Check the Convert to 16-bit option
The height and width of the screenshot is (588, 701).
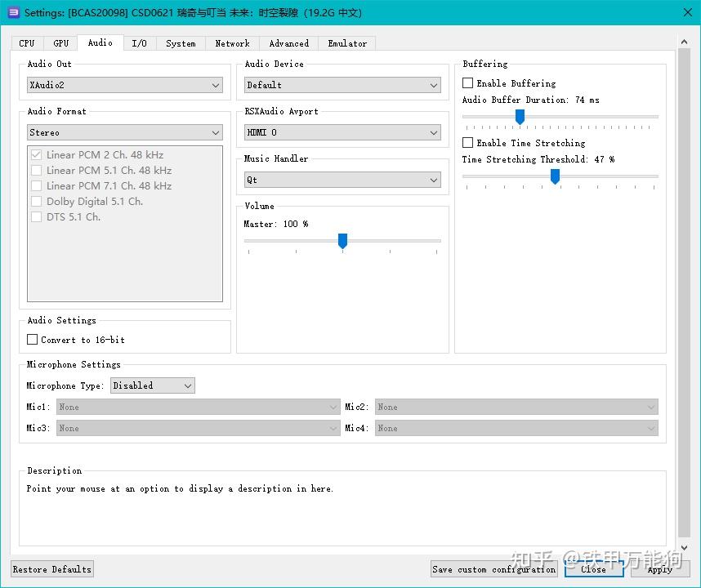[33, 340]
